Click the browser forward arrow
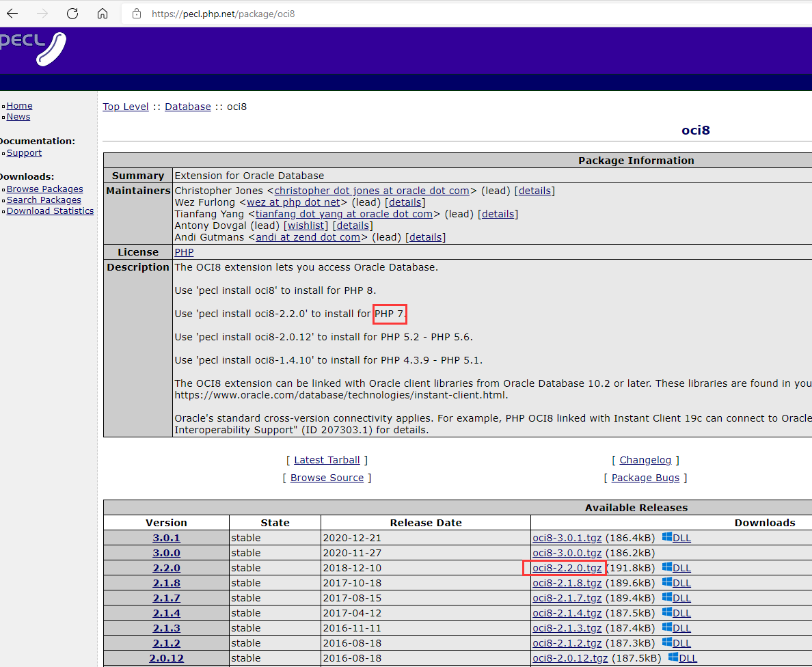This screenshot has height=667, width=812. 42,13
